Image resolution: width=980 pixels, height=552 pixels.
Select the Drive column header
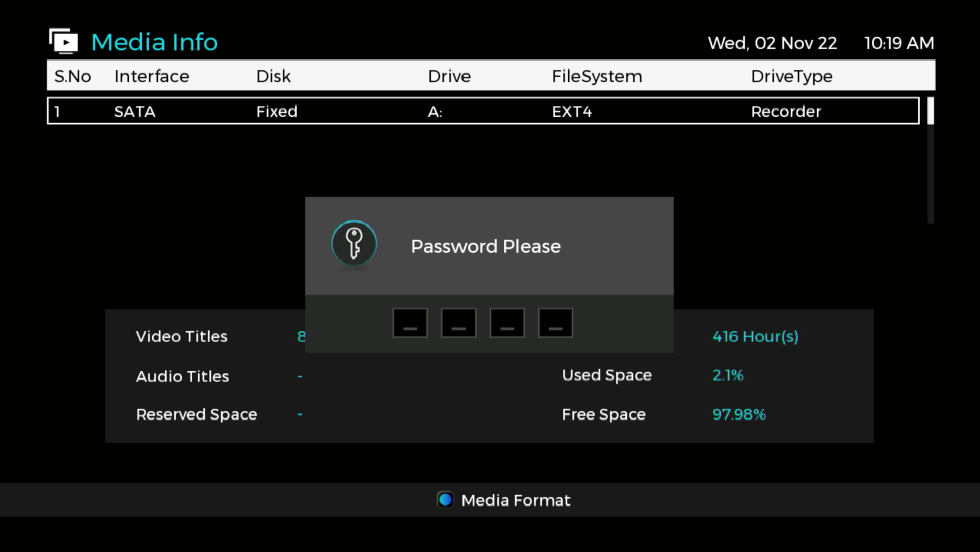[x=449, y=75]
